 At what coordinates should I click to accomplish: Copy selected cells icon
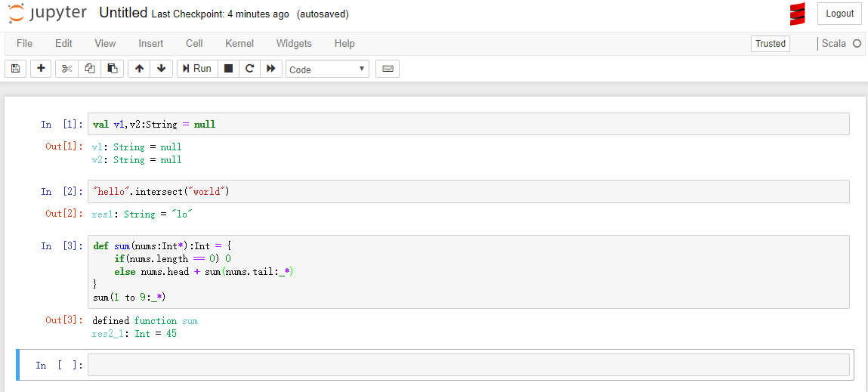point(90,69)
